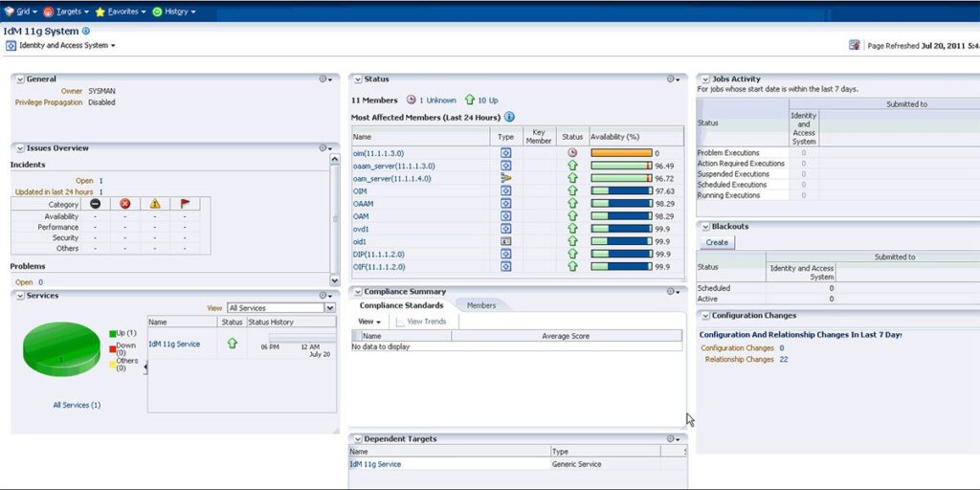Open the History menu
This screenshot has width=980, height=490.
click(174, 11)
